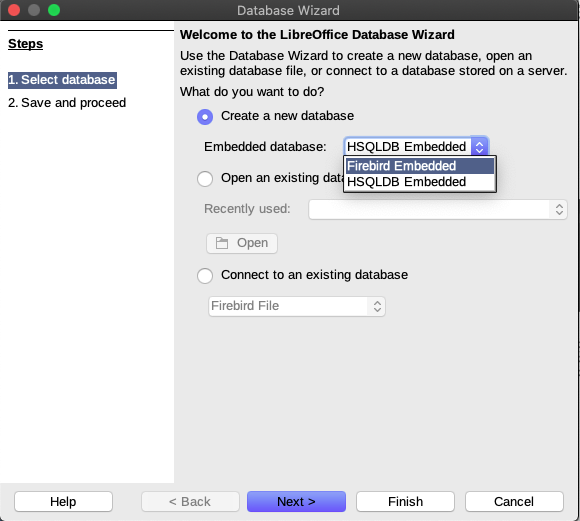
Task: Cancel the Database Wizard
Action: click(x=514, y=502)
